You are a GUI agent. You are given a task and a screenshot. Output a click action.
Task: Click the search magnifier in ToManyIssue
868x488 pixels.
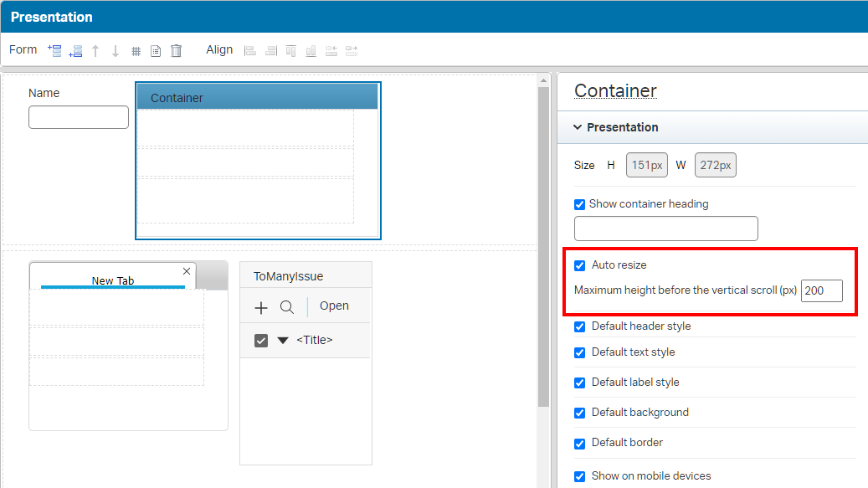pos(287,307)
